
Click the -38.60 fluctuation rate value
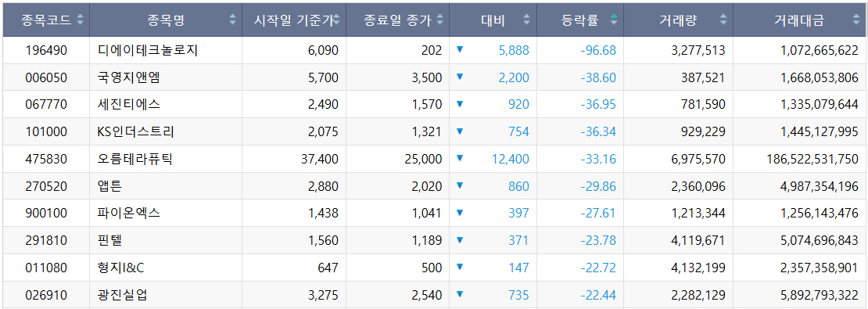point(598,77)
